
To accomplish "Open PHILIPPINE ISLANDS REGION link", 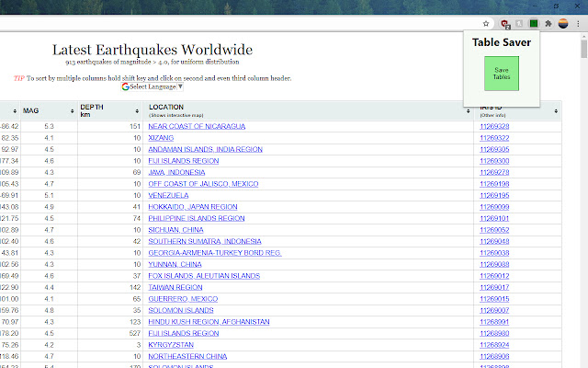I will (x=196, y=219).
